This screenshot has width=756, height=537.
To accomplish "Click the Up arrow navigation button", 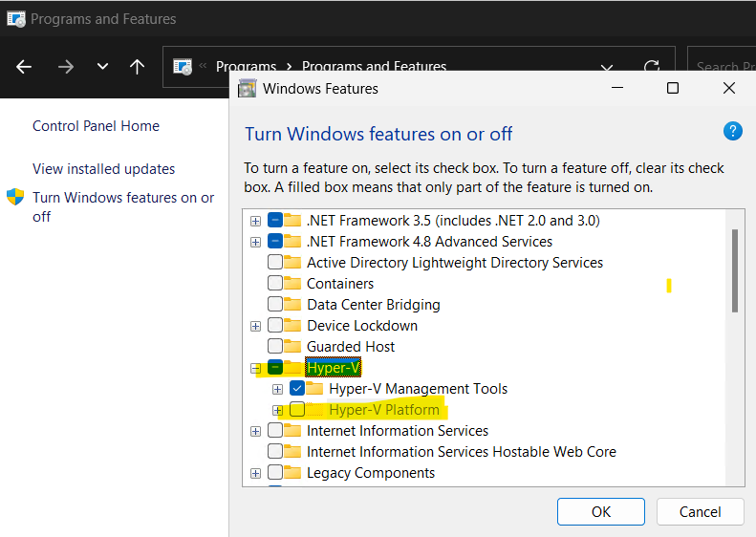I will (x=137, y=67).
